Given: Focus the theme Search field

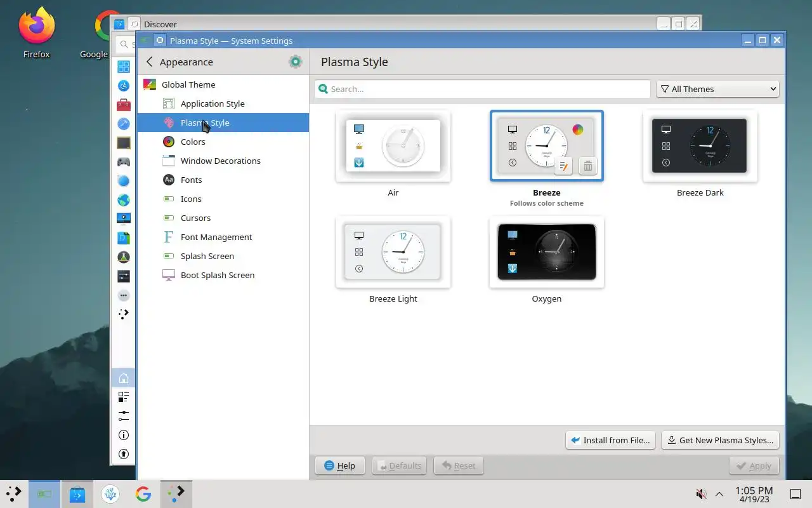Looking at the screenshot, I should [x=483, y=89].
